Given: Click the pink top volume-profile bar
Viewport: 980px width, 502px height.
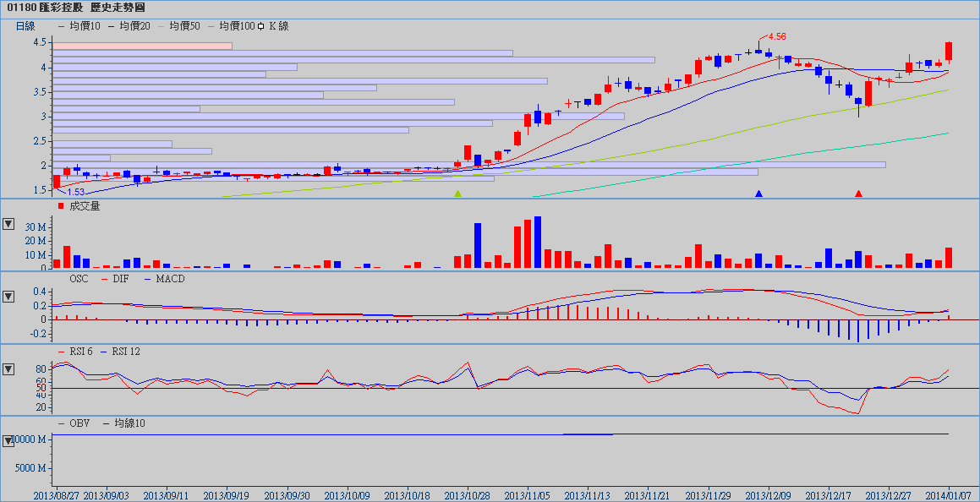Looking at the screenshot, I should click(x=142, y=46).
